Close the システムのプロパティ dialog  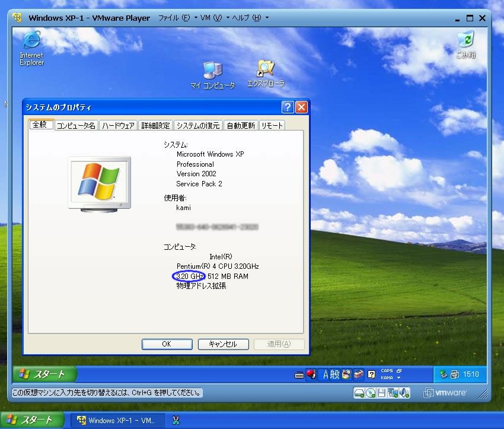(x=301, y=107)
